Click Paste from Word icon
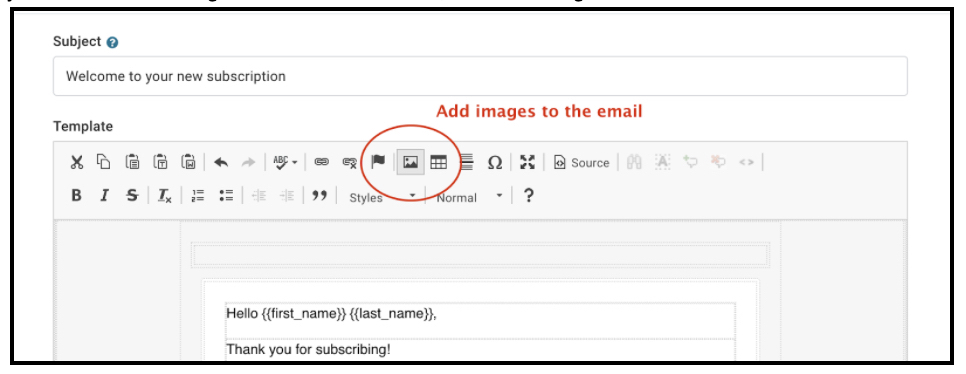This screenshot has height=374, width=966. (x=188, y=162)
